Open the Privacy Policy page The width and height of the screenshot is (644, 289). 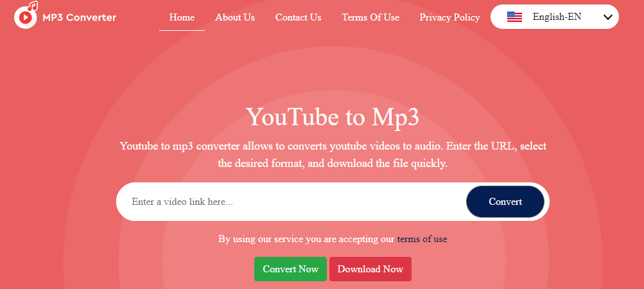[449, 17]
